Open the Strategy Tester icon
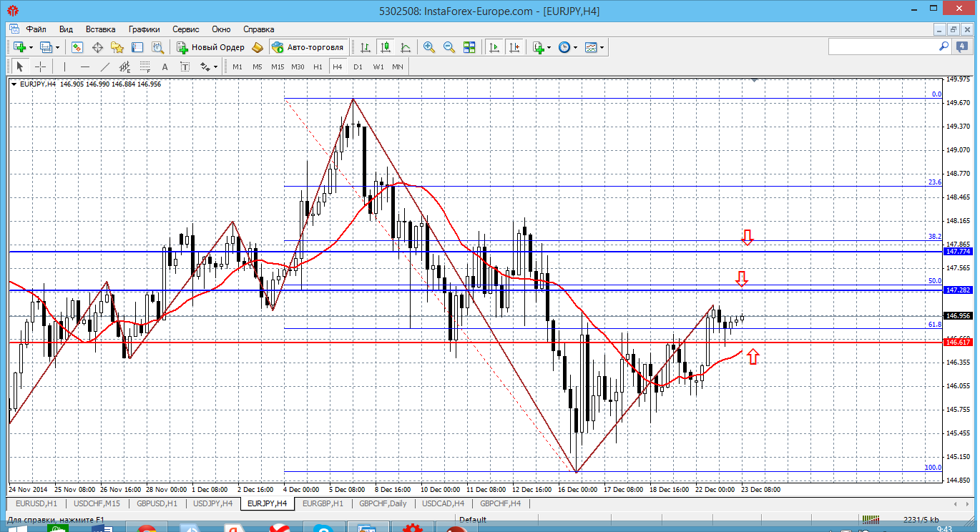 click(x=158, y=47)
